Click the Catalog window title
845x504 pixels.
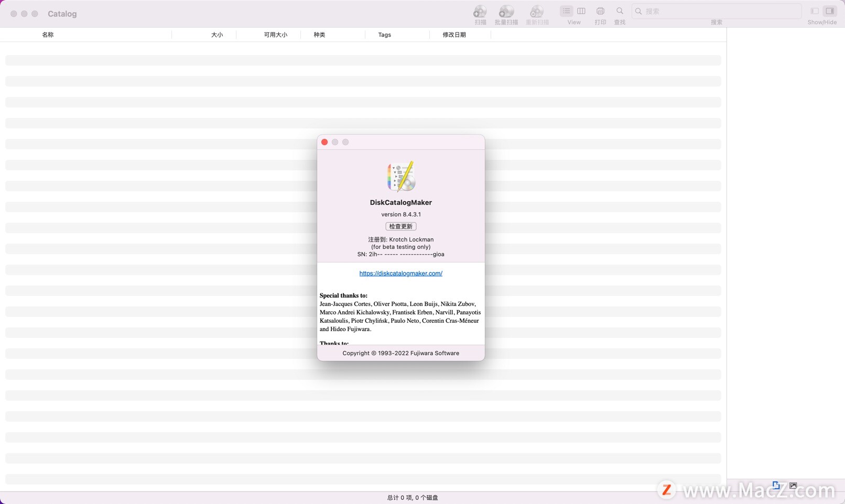point(62,14)
